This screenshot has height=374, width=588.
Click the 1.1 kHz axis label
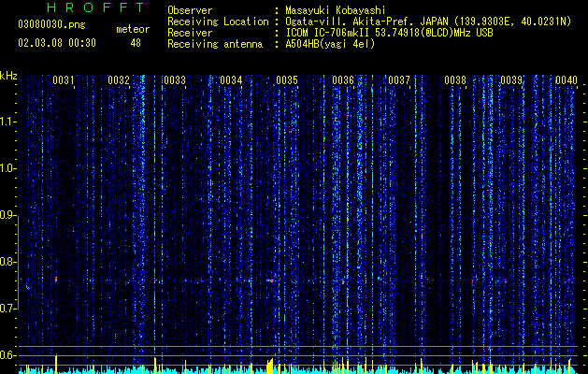[7, 122]
